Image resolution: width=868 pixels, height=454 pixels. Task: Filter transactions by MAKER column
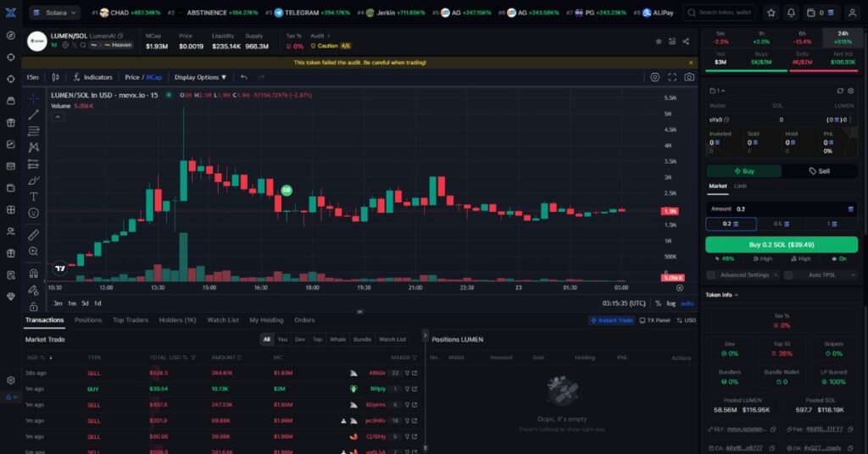click(x=415, y=357)
